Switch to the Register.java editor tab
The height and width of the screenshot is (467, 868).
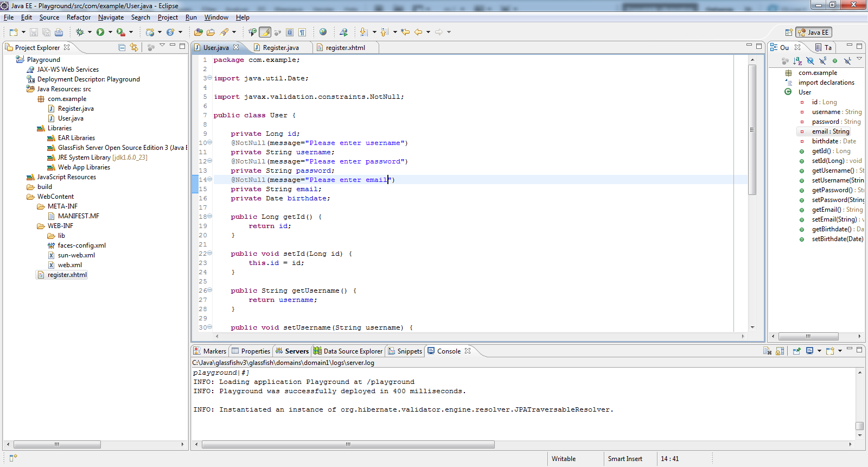click(x=280, y=48)
